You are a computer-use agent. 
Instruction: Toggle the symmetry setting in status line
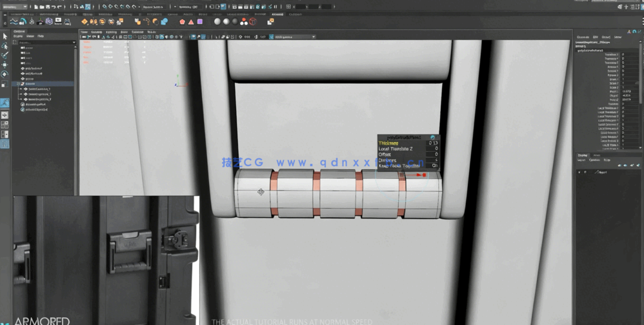point(188,7)
